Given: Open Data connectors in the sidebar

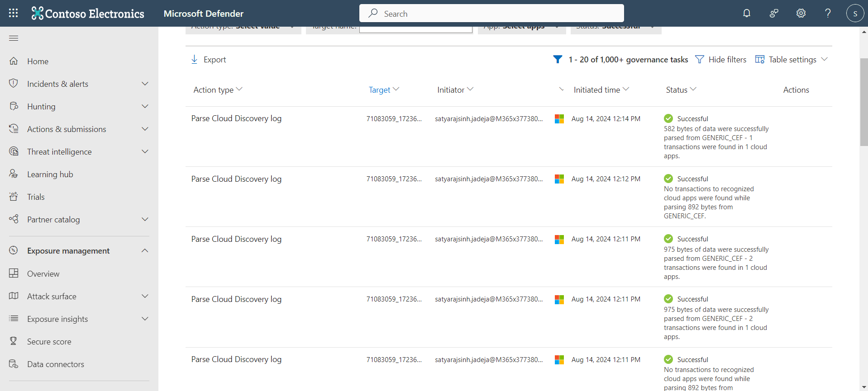Looking at the screenshot, I should [55, 364].
